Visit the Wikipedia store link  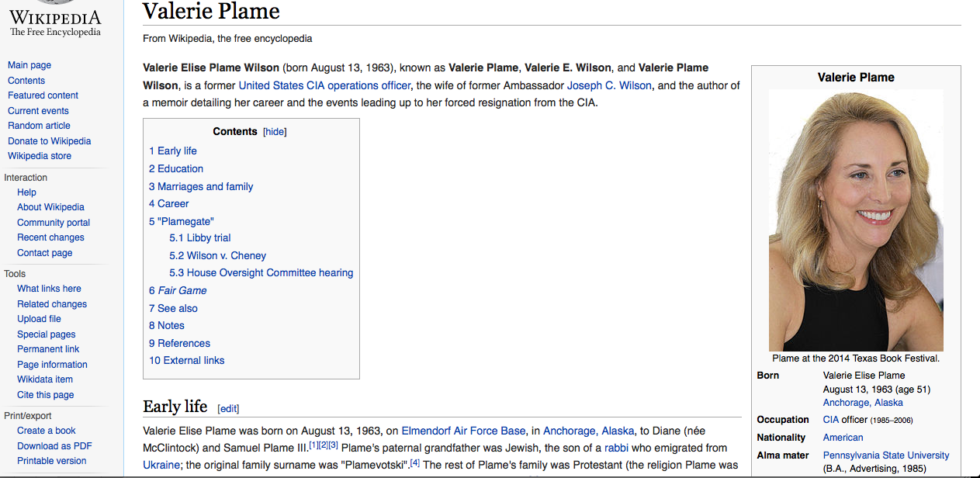click(x=40, y=156)
